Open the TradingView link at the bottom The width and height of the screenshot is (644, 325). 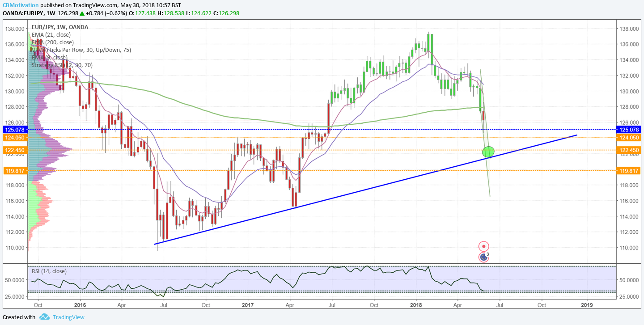pos(68,317)
